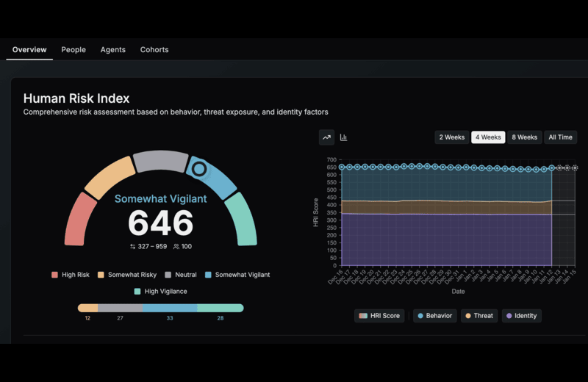Set chart range to 8 Weeks
588x382 pixels.
click(524, 137)
